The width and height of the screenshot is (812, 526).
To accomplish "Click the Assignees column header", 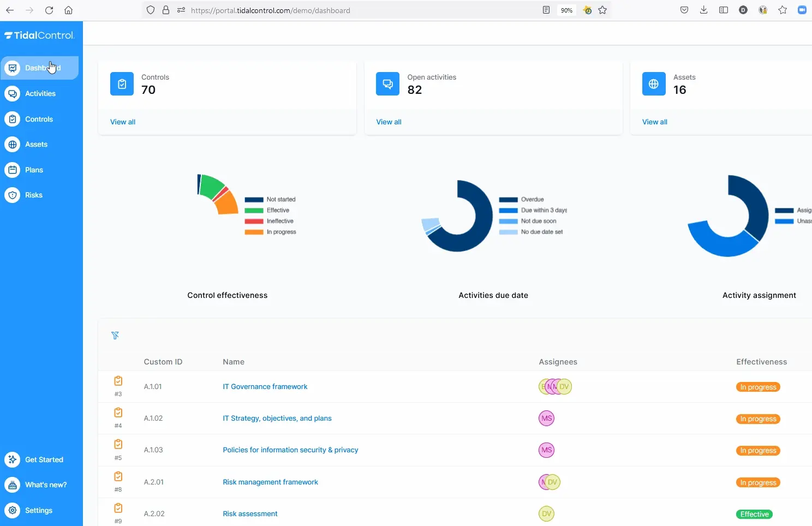I will [x=558, y=362].
